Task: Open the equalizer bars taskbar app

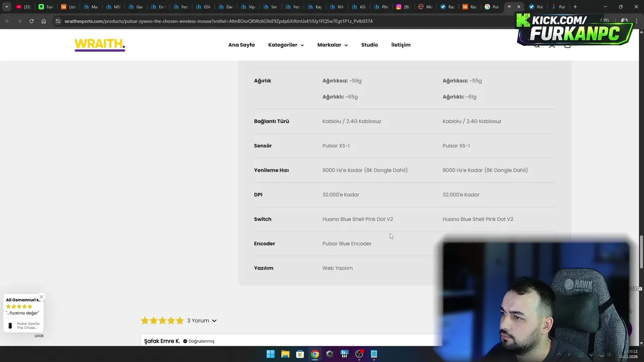Action: coord(344,354)
